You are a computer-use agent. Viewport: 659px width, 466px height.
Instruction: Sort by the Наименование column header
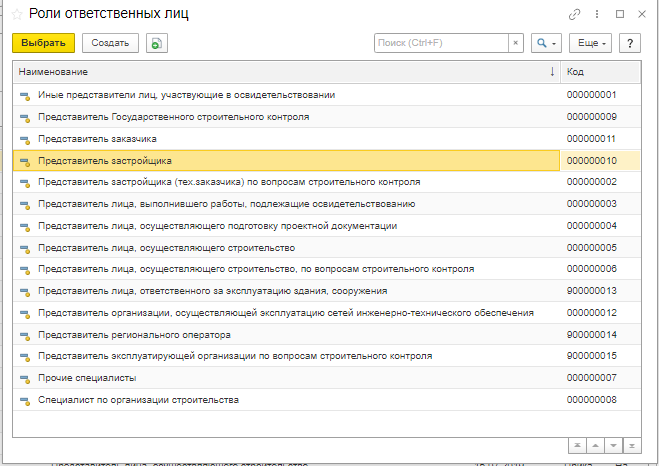pyautogui.click(x=287, y=72)
